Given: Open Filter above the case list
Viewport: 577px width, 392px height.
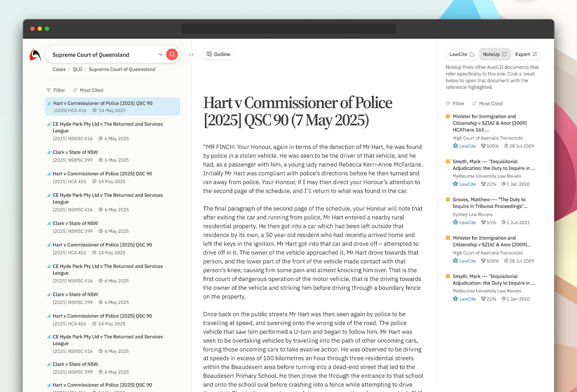Looking at the screenshot, I should [56, 90].
